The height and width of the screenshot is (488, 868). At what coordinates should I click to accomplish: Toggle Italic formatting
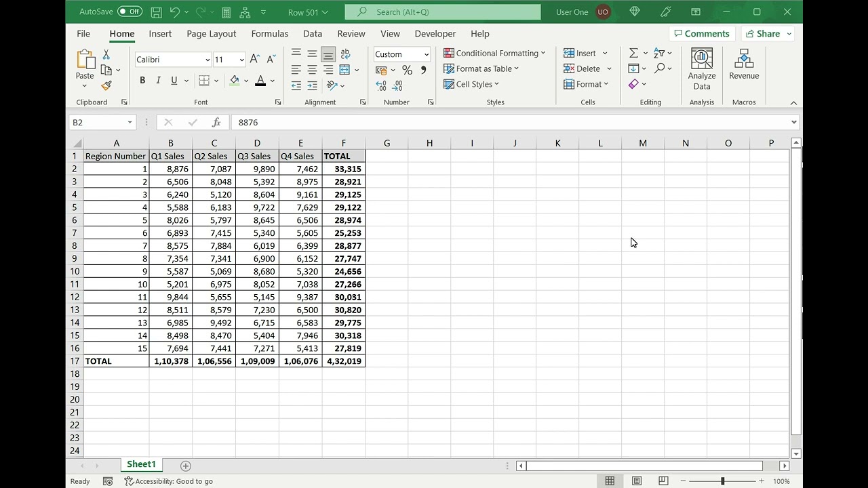coord(158,81)
